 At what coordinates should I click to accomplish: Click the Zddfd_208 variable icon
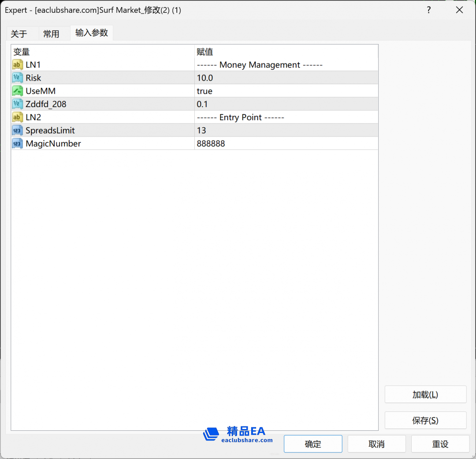pyautogui.click(x=18, y=104)
